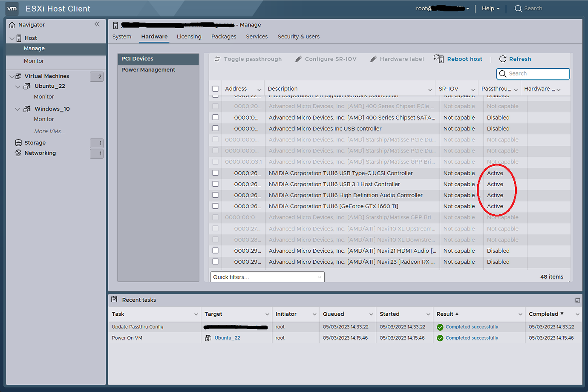Click the Hardware label pencil icon
Image resolution: width=588 pixels, height=392 pixels.
(x=373, y=59)
